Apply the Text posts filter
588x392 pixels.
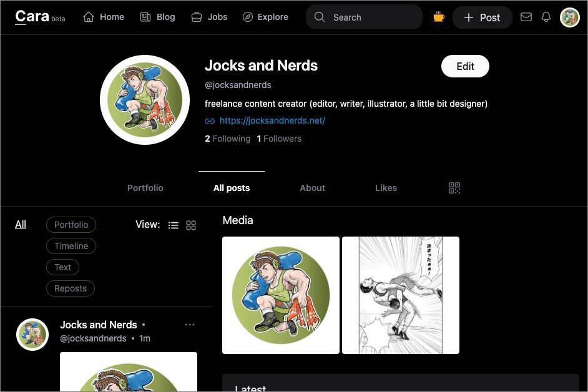pyautogui.click(x=62, y=267)
